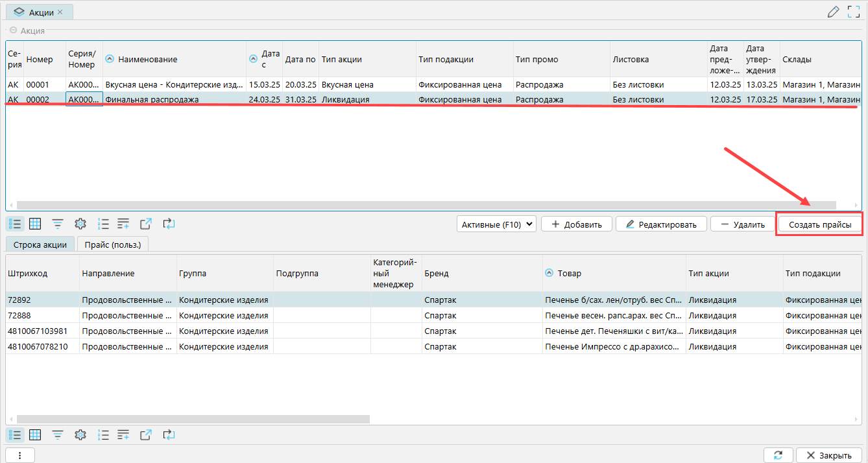
Task: Click export icon in the upper table toolbar
Action: [146, 224]
